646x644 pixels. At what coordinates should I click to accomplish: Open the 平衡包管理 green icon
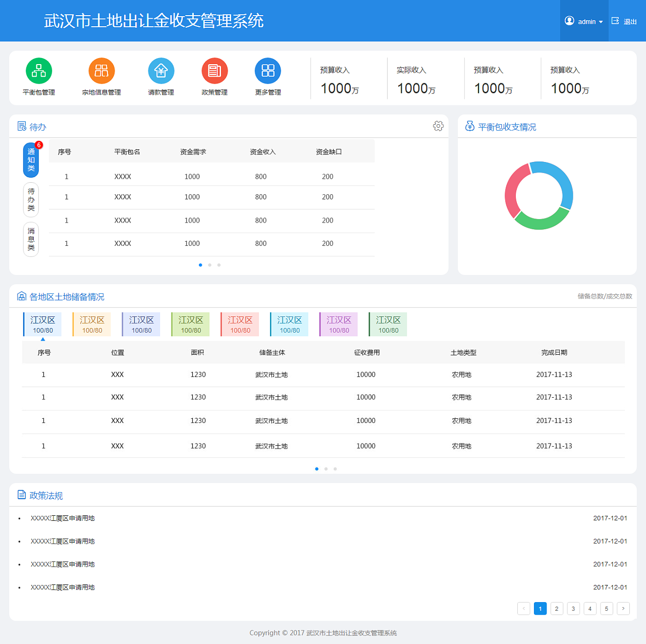point(39,71)
